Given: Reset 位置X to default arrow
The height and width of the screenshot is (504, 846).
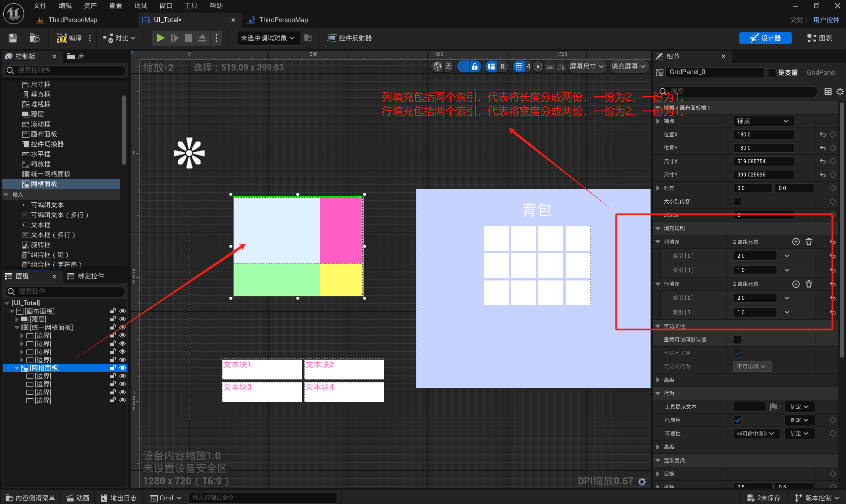Looking at the screenshot, I should [822, 134].
